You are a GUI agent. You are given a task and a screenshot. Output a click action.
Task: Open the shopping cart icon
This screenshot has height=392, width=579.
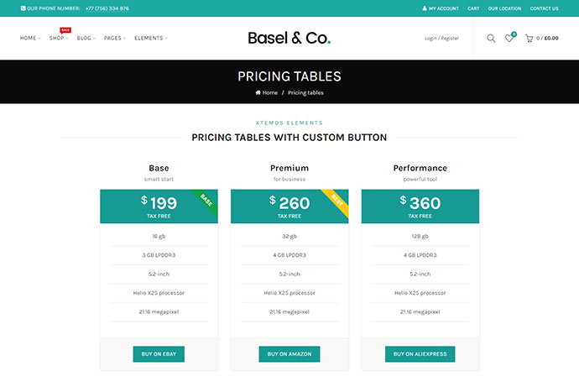[529, 38]
